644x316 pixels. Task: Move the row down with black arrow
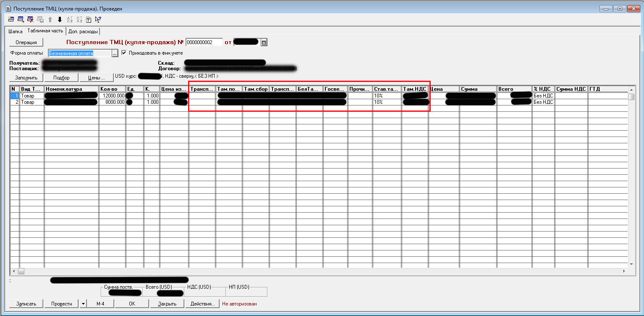point(60,19)
